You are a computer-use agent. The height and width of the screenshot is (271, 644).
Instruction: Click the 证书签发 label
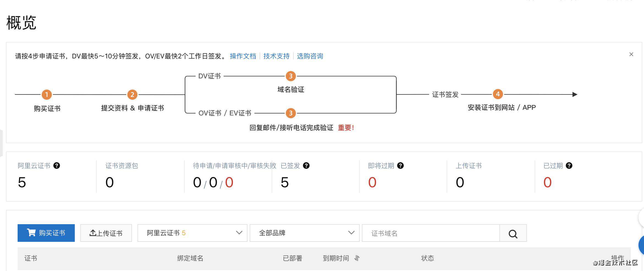click(445, 94)
